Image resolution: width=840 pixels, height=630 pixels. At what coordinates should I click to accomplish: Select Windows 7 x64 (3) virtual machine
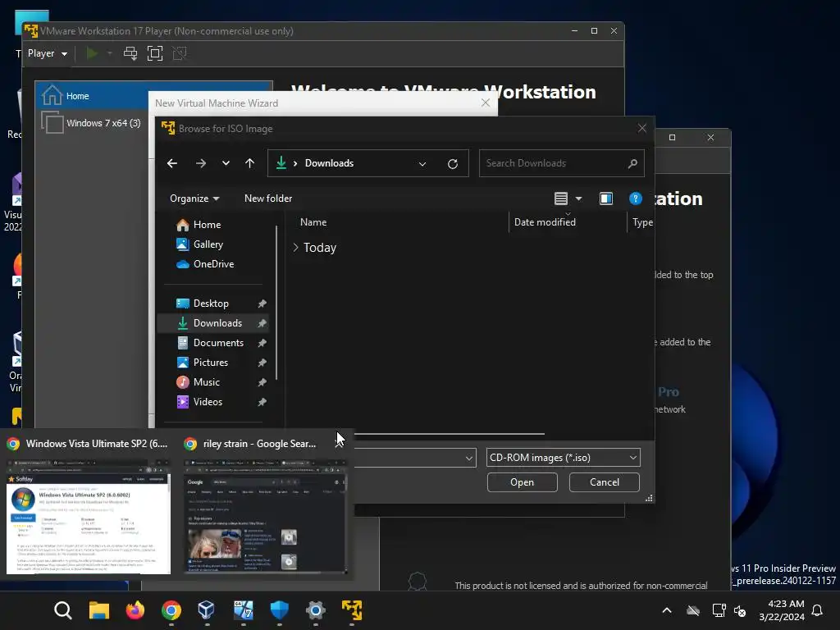click(x=92, y=123)
